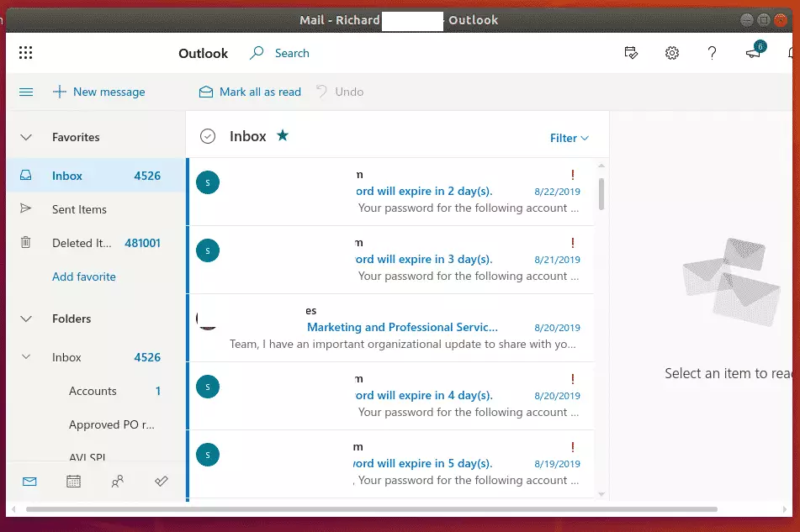Switch to People module icon

click(x=117, y=481)
